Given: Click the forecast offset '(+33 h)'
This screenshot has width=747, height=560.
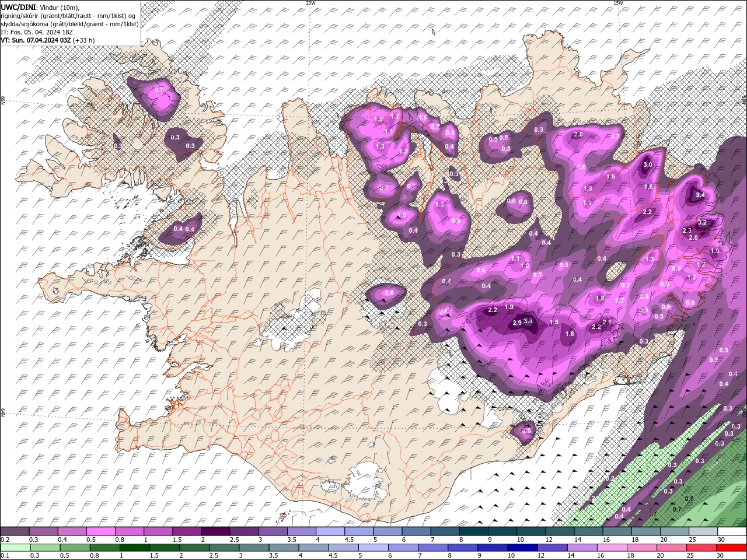Looking at the screenshot, I should coord(83,40).
